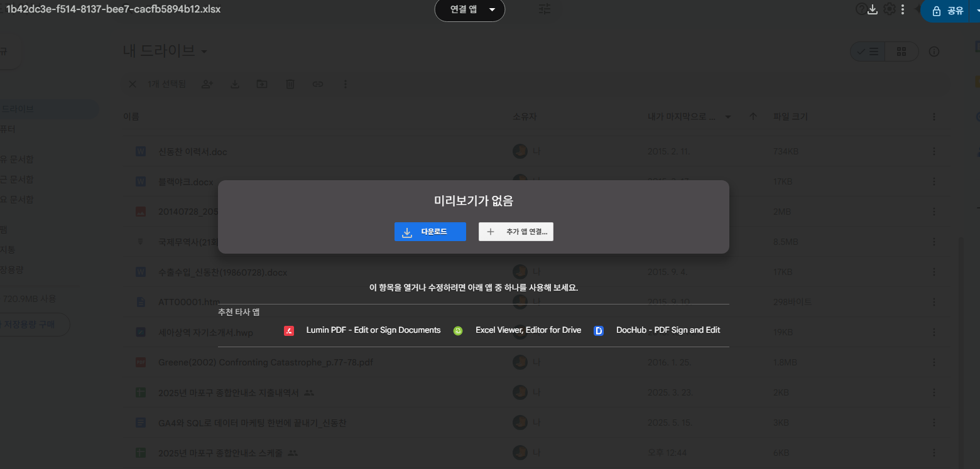Clear selection with X beside 1개 선택됨
The image size is (980, 469).
pyautogui.click(x=133, y=84)
